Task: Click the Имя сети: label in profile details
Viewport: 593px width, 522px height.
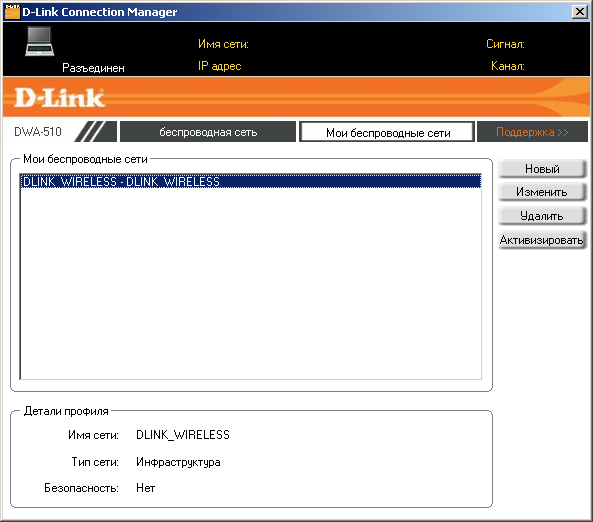Action: click(93, 435)
